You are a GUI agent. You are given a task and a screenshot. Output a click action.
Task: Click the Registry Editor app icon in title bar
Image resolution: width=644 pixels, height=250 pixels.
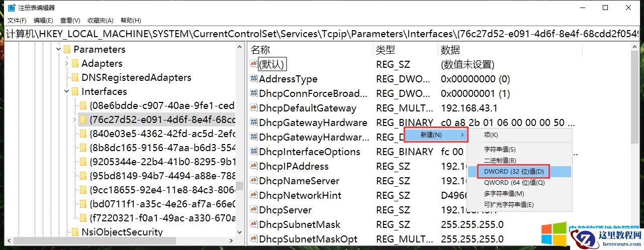point(11,8)
